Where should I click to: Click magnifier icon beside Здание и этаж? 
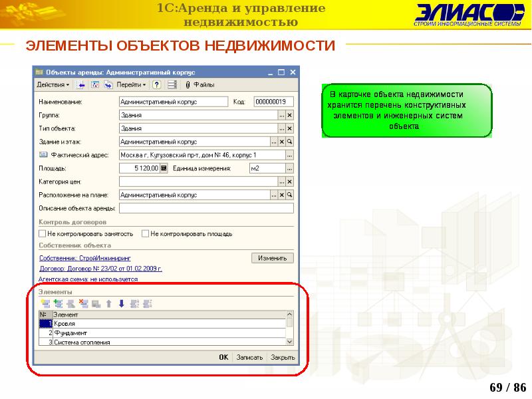pos(290,142)
